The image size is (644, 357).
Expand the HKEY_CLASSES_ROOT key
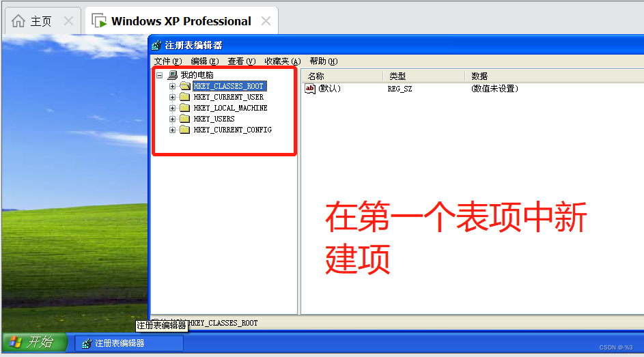[173, 86]
